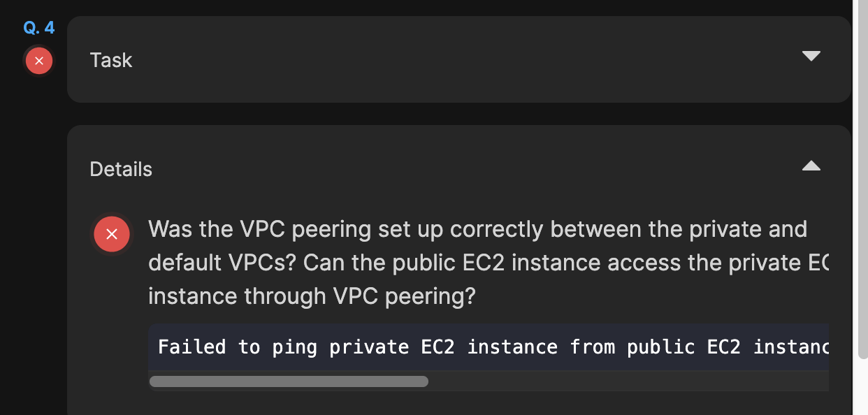Click the horizontal scrollbar track right of thumb
The image size is (868, 415).
point(628,381)
